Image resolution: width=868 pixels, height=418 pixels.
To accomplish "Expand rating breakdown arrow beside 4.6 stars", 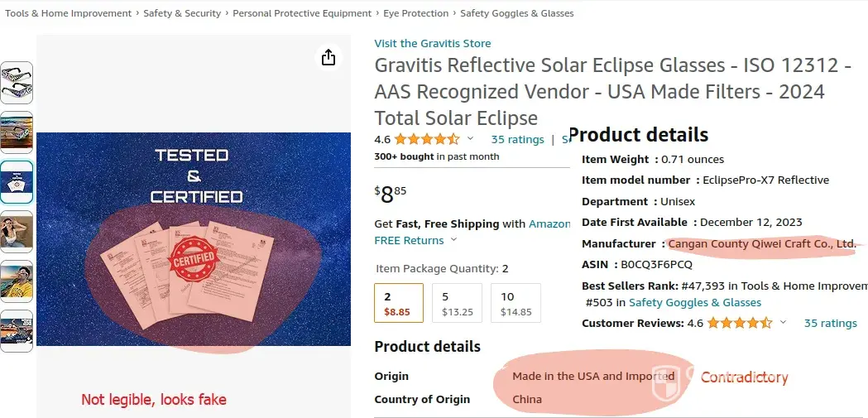I will pyautogui.click(x=471, y=139).
